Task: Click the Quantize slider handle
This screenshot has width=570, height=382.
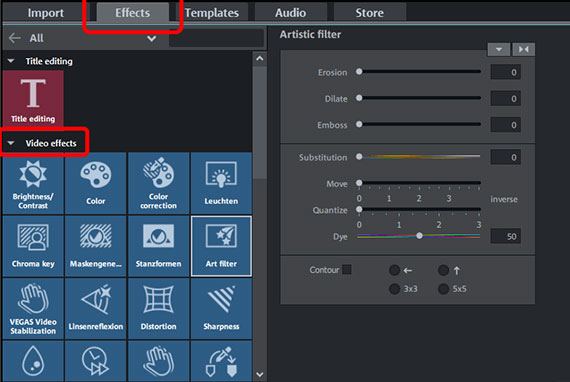Action: (x=359, y=209)
